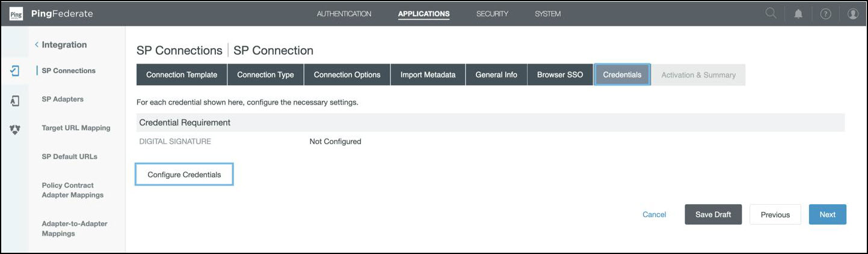Viewport: 868px width, 254px height.
Task: Click the Next button
Action: tap(827, 214)
